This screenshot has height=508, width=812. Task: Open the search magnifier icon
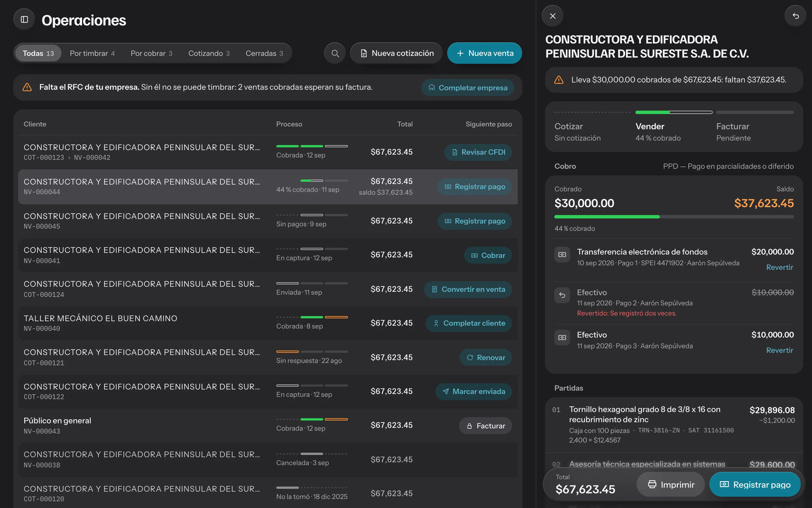tap(335, 53)
